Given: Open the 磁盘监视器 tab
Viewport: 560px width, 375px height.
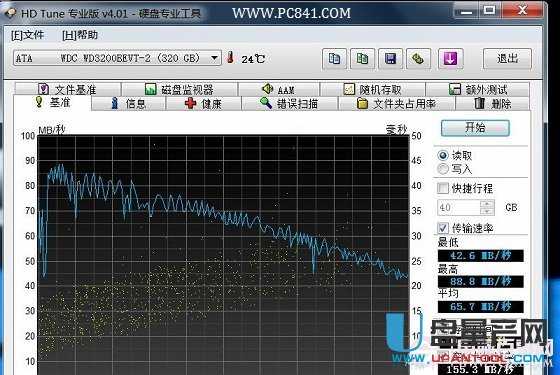Looking at the screenshot, I should click(x=180, y=89).
